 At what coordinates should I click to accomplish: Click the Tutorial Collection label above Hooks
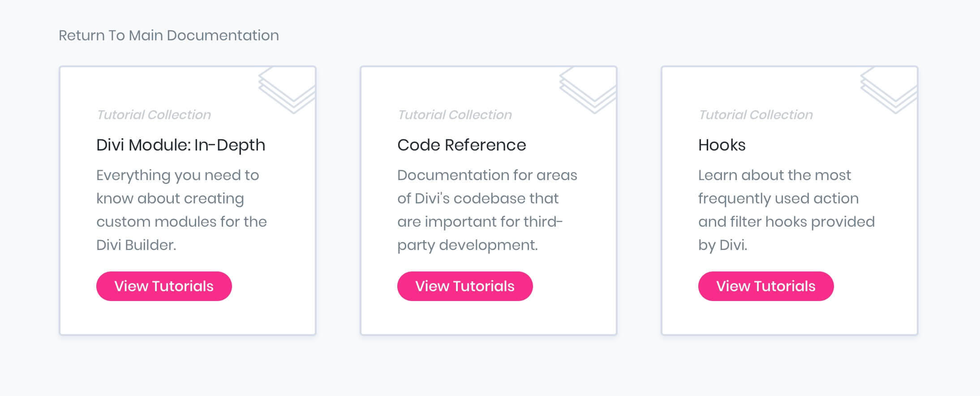point(756,115)
